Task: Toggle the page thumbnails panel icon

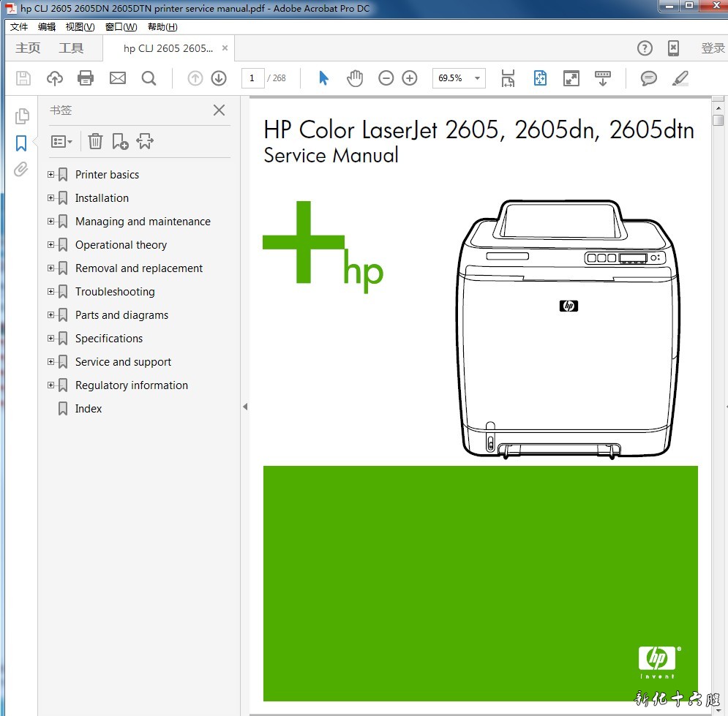Action: click(22, 116)
